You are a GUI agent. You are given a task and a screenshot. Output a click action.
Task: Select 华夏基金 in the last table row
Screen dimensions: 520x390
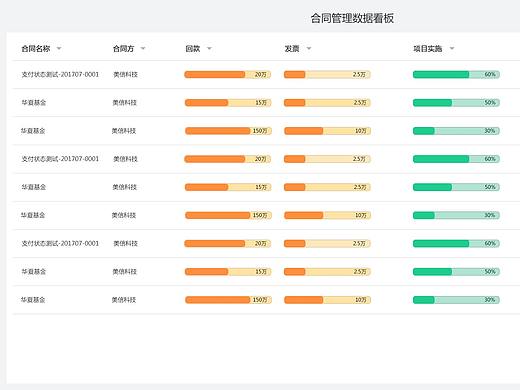click(x=33, y=300)
